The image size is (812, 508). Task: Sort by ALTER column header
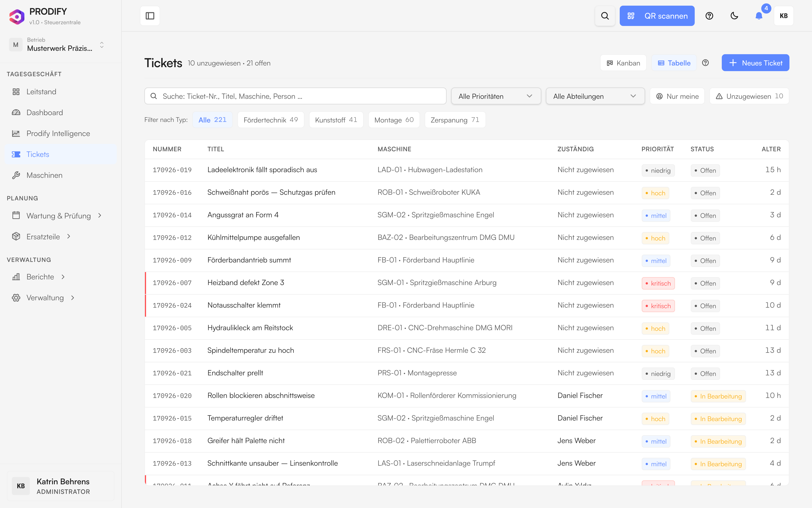771,149
